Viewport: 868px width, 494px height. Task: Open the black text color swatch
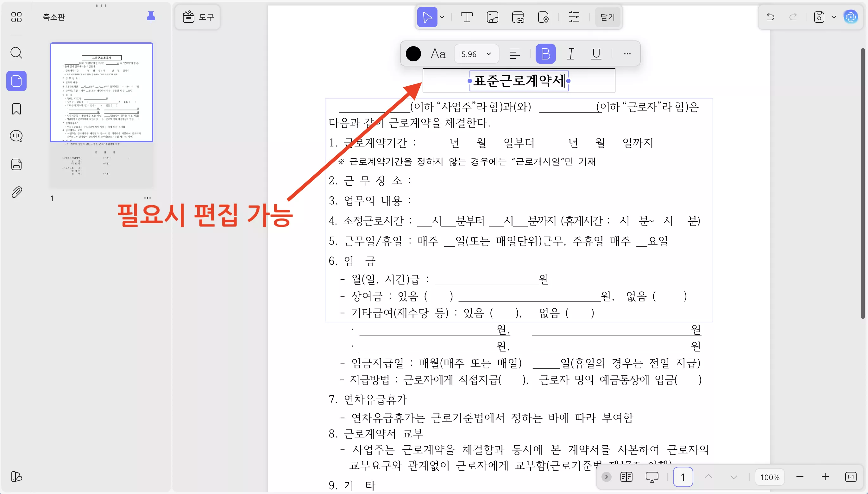pyautogui.click(x=413, y=54)
